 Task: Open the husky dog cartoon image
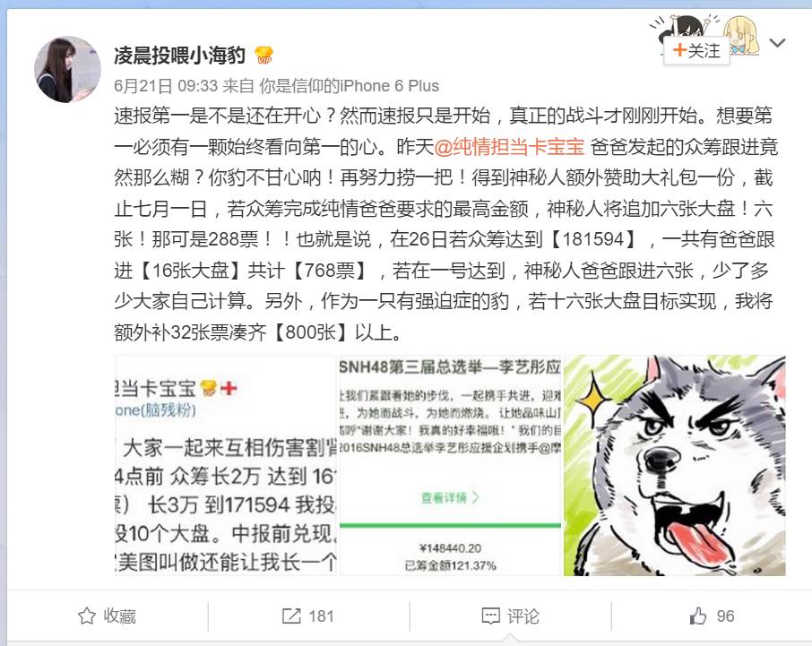[675, 465]
